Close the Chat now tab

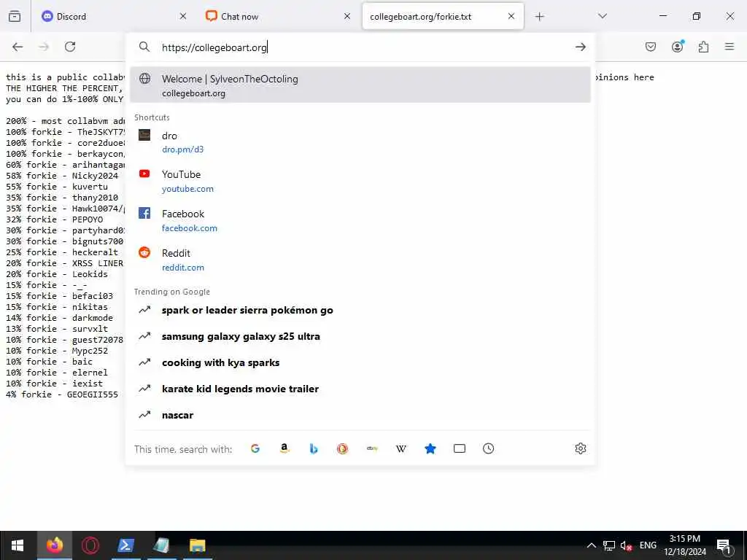click(x=347, y=16)
